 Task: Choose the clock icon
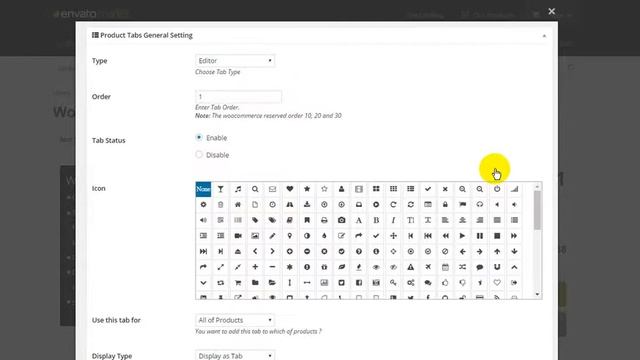[x=272, y=204]
